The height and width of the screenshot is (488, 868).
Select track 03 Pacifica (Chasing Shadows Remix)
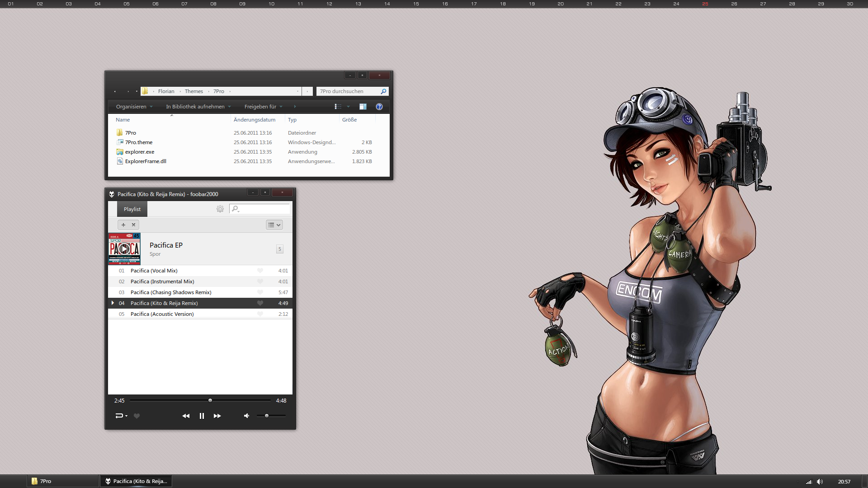point(200,292)
